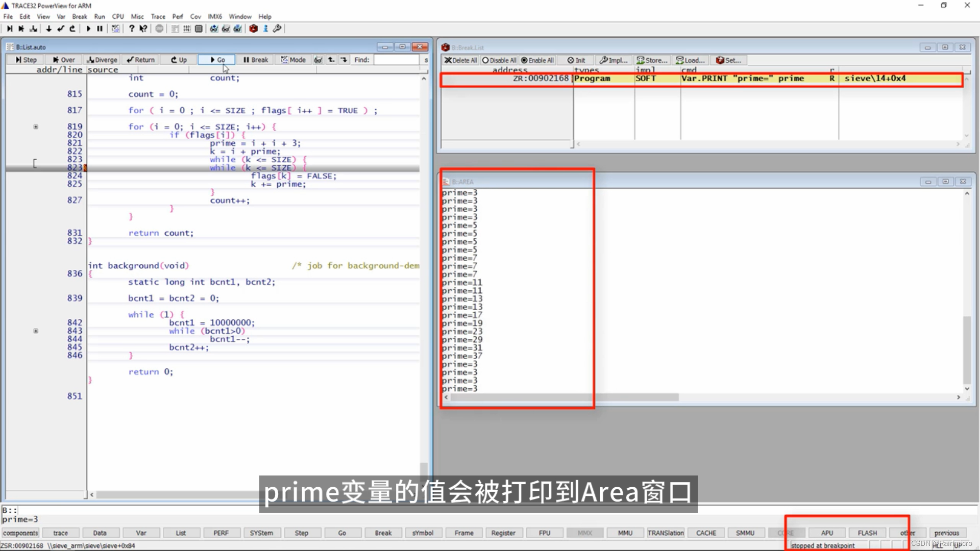The image size is (980, 551).
Task: Open the red breakpoint list icon
Action: tap(253, 29)
